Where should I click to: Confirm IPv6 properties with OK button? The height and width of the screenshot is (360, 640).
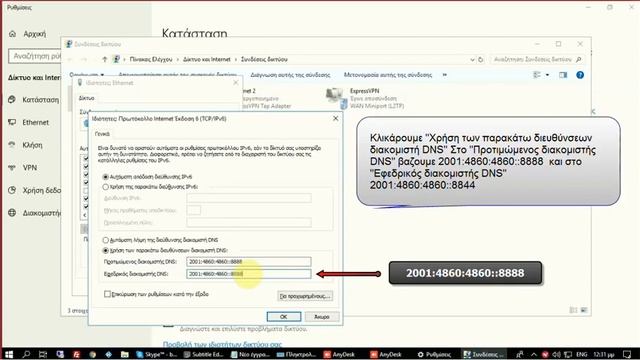(x=284, y=317)
